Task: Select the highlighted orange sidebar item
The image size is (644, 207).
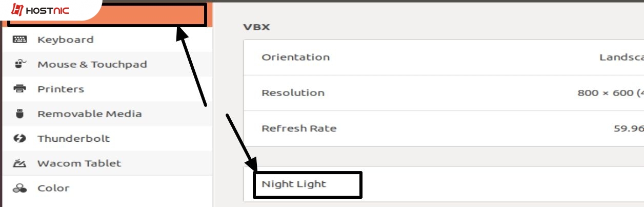Action: pos(108,15)
